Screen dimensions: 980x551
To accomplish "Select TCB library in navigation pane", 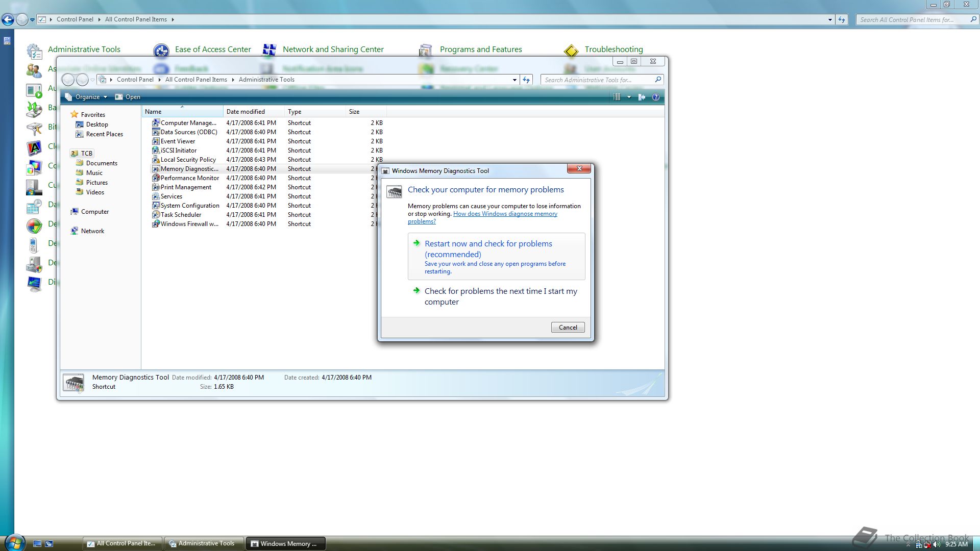I will click(x=82, y=154).
